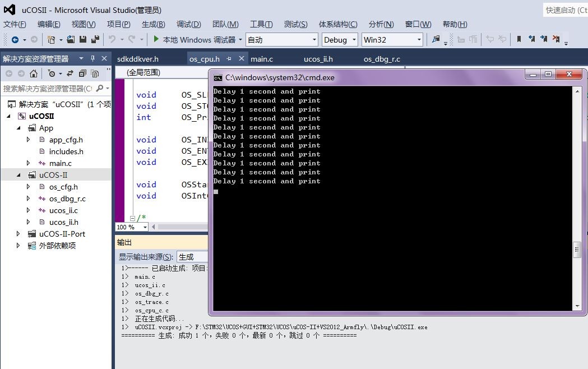Click Solution Explorer's back arrow icon
Viewport: 588px width, 369px height.
point(9,73)
